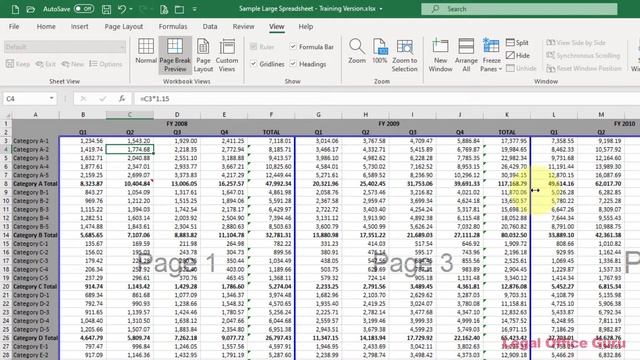The width and height of the screenshot is (640, 360).
Task: Open the Help tab
Action: tap(305, 27)
